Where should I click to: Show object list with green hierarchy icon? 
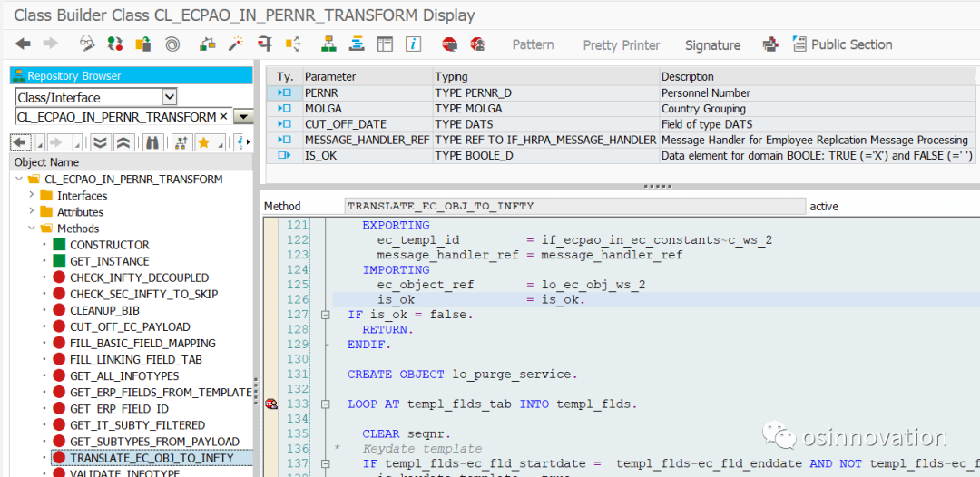[328, 44]
